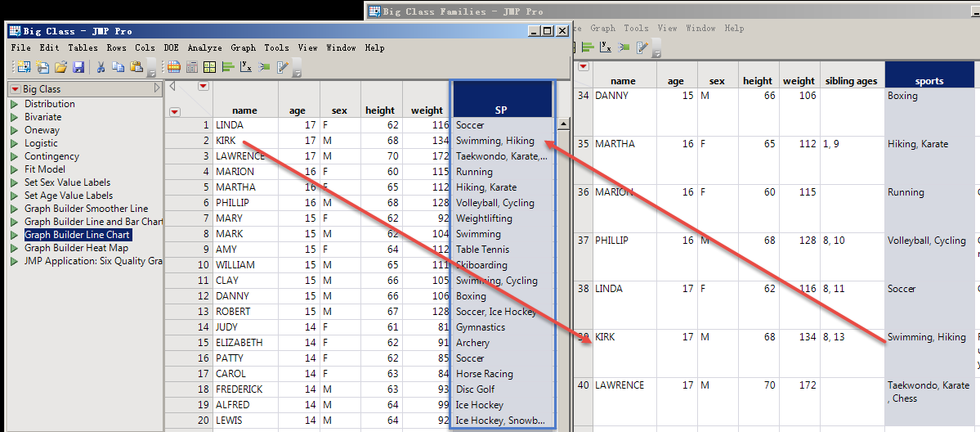This screenshot has width=980, height=432.
Task: Click the Save disk icon
Action: click(79, 67)
